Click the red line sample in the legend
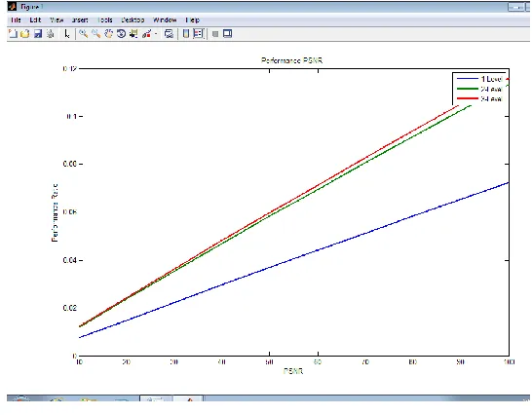532x415 pixels. click(467, 98)
